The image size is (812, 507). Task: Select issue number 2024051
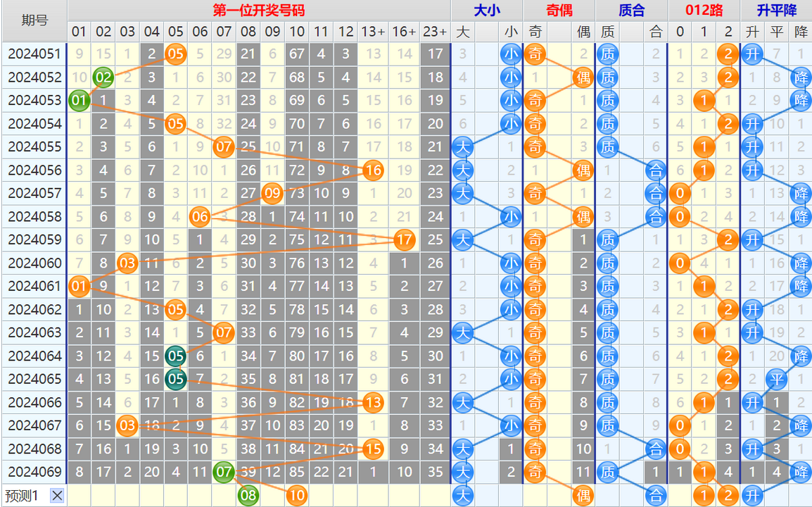pyautogui.click(x=34, y=54)
